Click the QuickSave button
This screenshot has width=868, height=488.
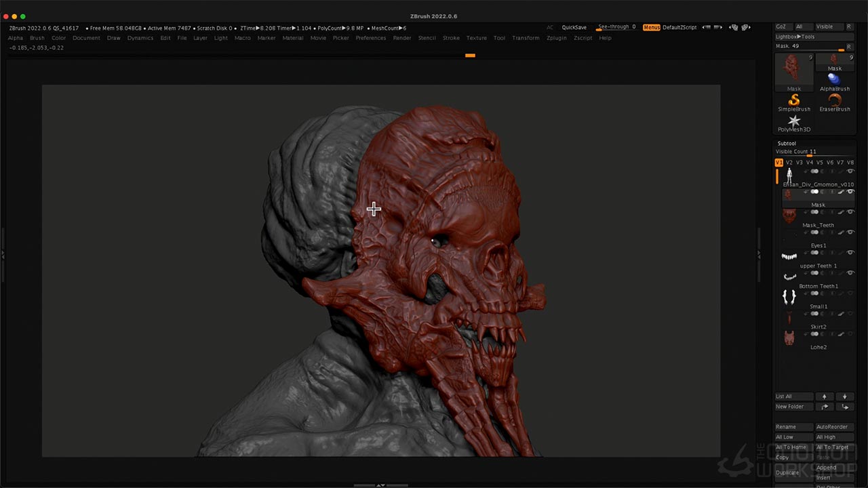574,27
